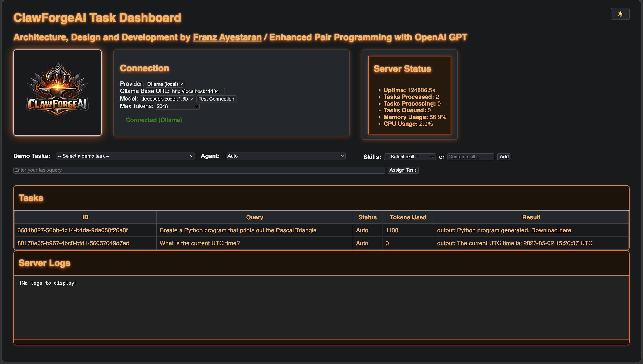Click the No logs to display text
The image size is (643, 364).
tap(48, 283)
